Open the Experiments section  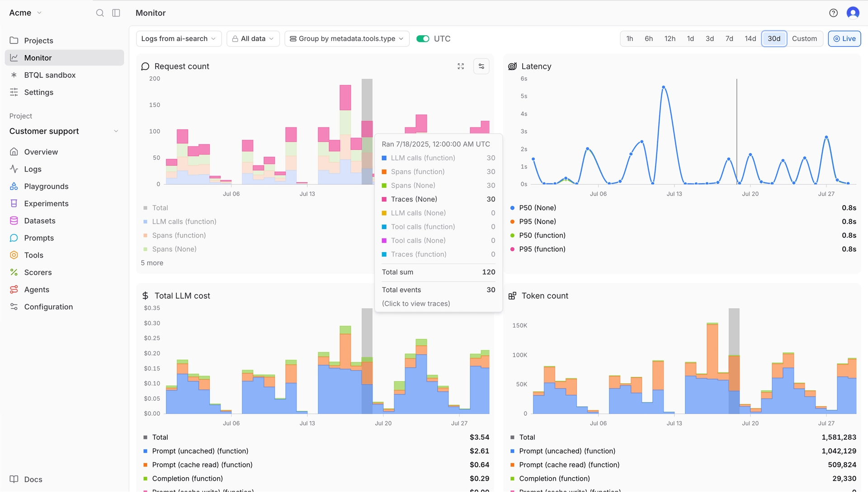46,203
